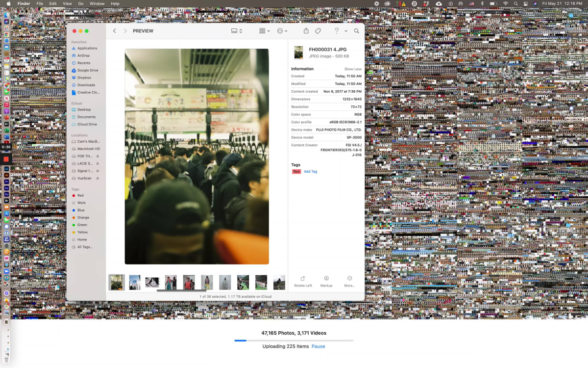Click the Rotate Left icon
This screenshot has height=368, width=588.
(303, 278)
